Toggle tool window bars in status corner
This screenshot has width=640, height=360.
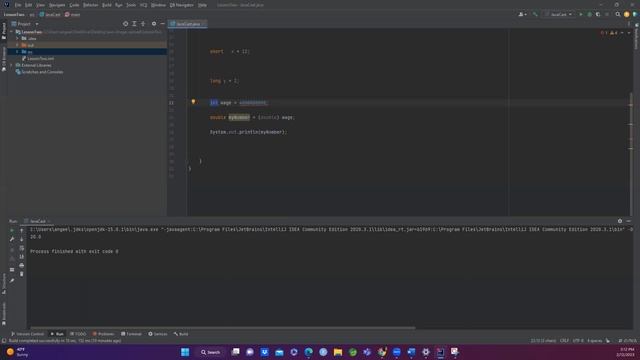(4, 340)
